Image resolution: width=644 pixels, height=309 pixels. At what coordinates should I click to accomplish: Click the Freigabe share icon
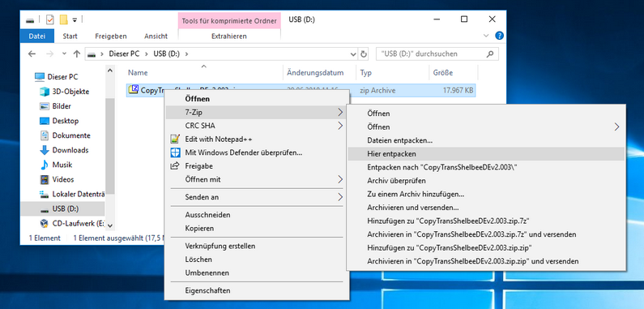click(x=175, y=165)
